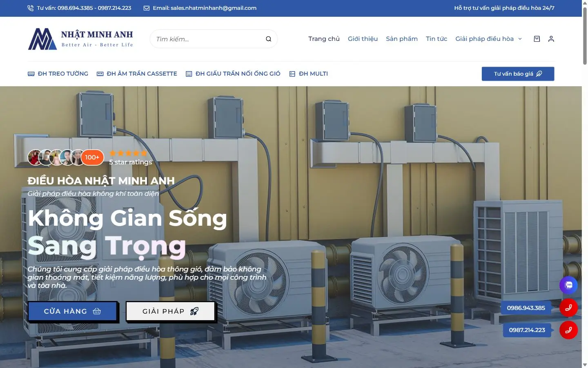Click the 5 star ratings text
The width and height of the screenshot is (588, 368).
point(131,162)
